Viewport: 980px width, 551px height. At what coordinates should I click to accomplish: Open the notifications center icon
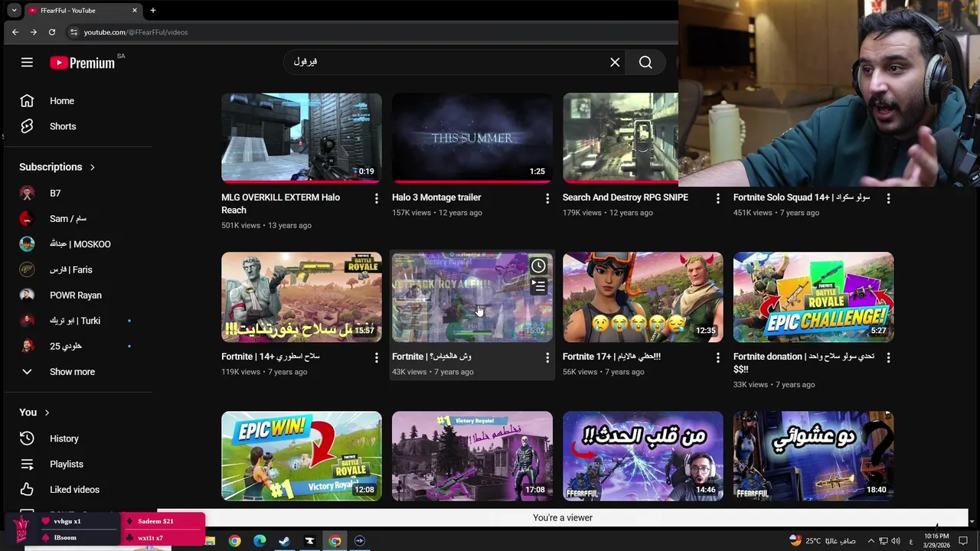(x=963, y=541)
